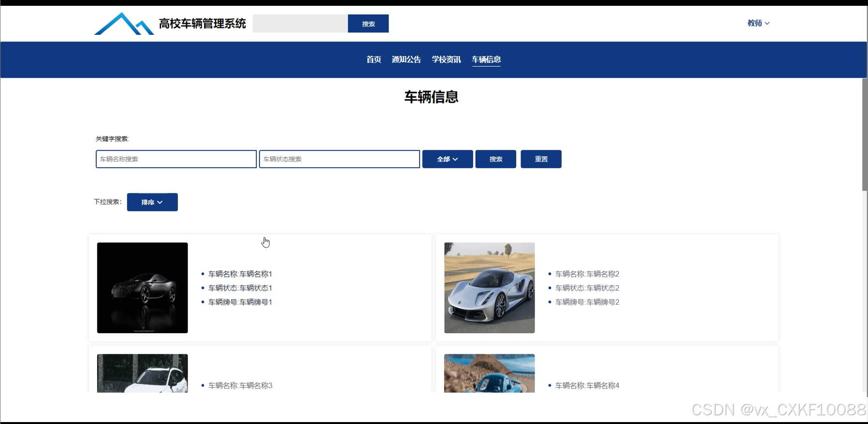
Task: Click the 车辆名称搜索 input field
Action: click(176, 159)
